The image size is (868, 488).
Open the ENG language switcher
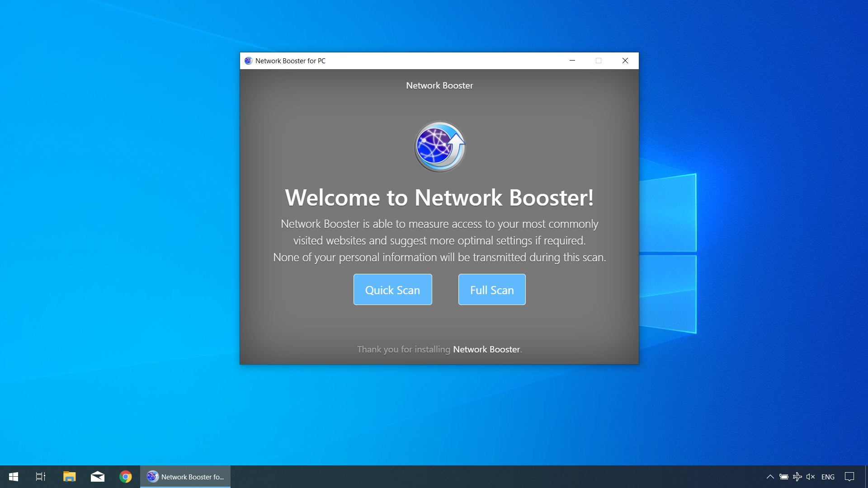click(x=827, y=477)
